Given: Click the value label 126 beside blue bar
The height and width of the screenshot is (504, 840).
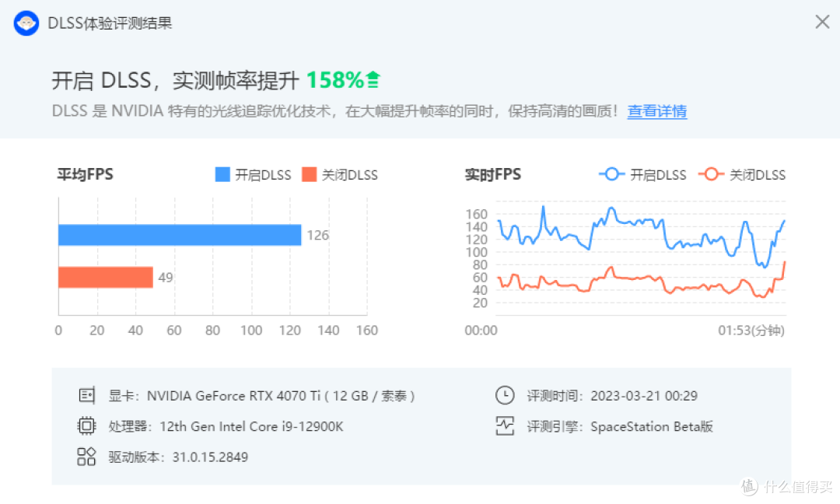Looking at the screenshot, I should click(317, 235).
